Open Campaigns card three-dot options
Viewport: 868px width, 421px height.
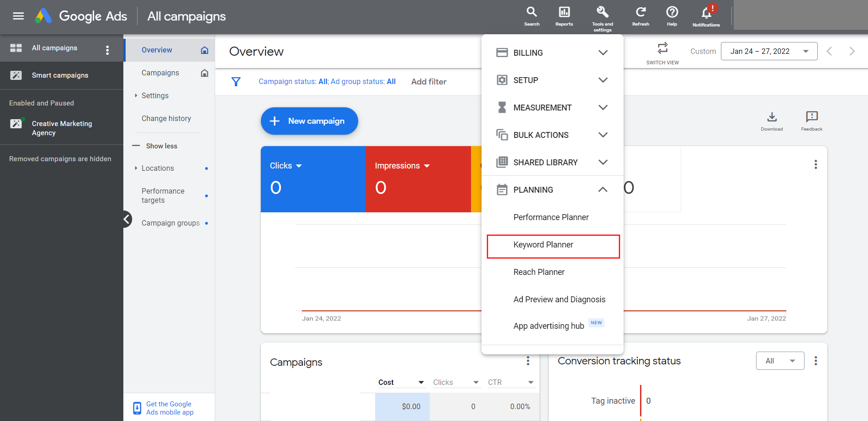(528, 361)
